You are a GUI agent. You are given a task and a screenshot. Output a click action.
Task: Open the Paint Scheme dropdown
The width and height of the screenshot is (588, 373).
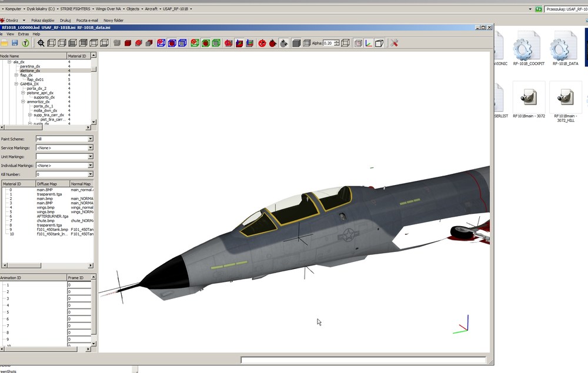(91, 139)
